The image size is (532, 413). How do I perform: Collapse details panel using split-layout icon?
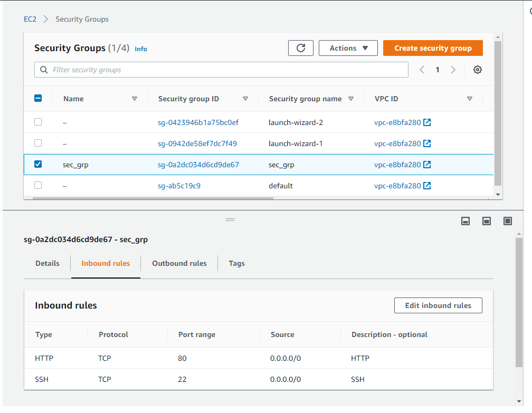tap(465, 220)
